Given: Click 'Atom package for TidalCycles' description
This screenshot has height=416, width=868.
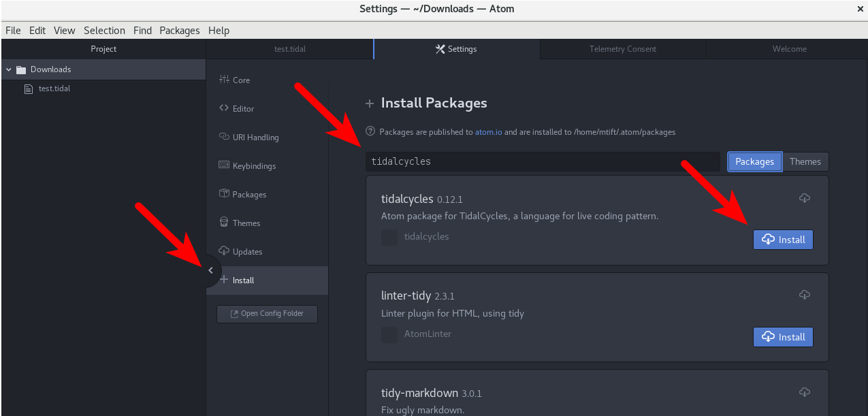Looking at the screenshot, I should click(520, 217).
